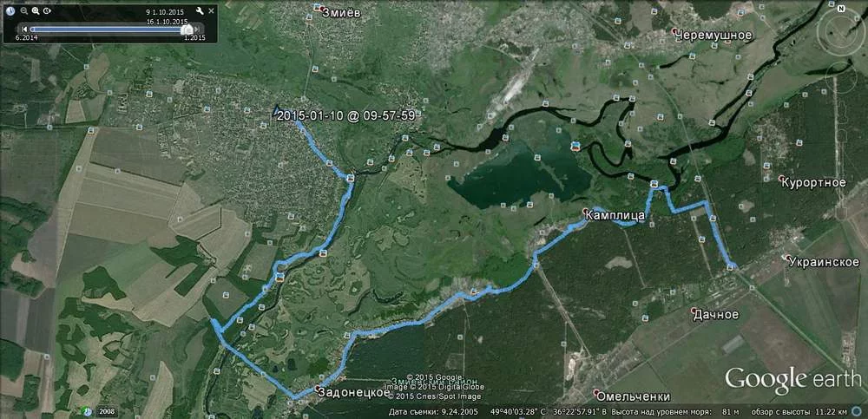This screenshot has width=868, height=419.
Task: Click the clock icon in time slider panel
Action: [x=10, y=10]
